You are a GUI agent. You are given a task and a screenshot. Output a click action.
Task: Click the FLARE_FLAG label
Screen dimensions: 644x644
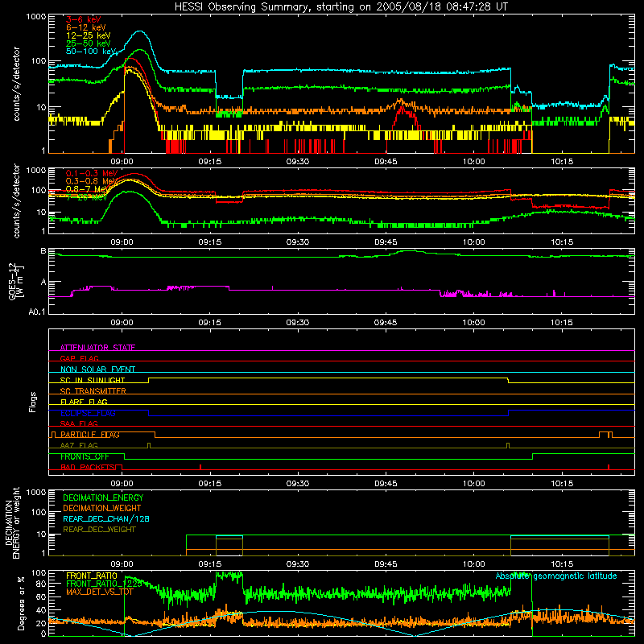[x=84, y=402]
